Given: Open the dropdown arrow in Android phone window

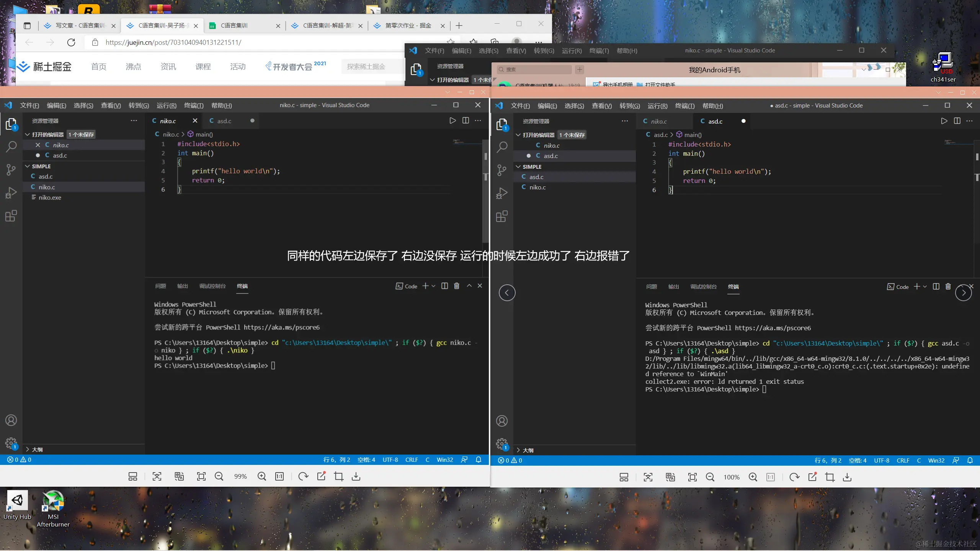Looking at the screenshot, I should tap(864, 70).
